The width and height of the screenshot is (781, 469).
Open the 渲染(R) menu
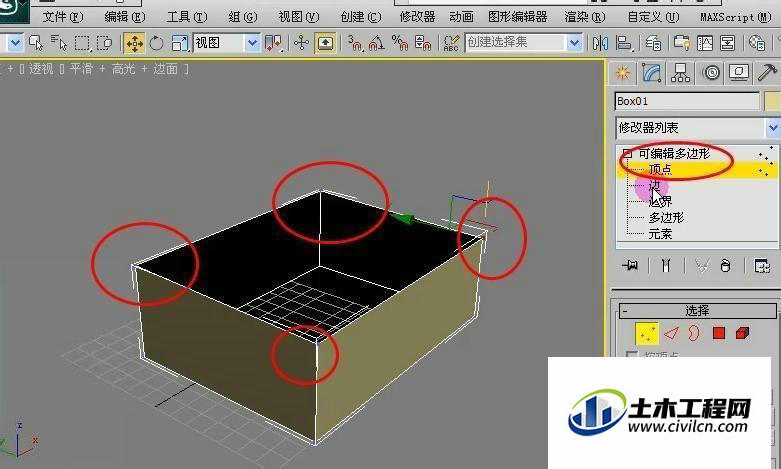tap(585, 17)
